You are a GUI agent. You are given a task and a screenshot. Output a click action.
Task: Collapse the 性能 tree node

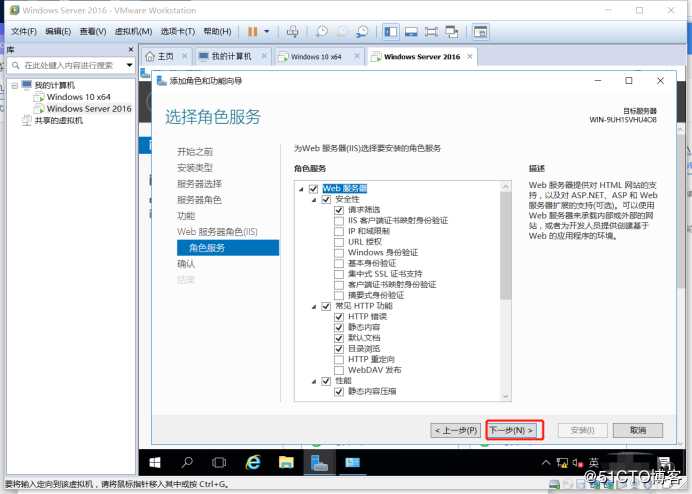coord(314,381)
